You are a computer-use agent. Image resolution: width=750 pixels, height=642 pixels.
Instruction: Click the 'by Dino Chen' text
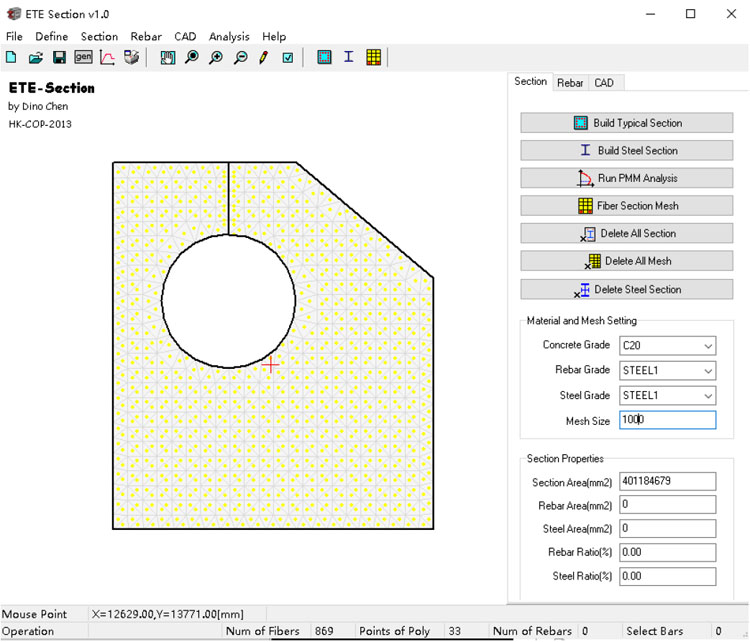pyautogui.click(x=38, y=106)
